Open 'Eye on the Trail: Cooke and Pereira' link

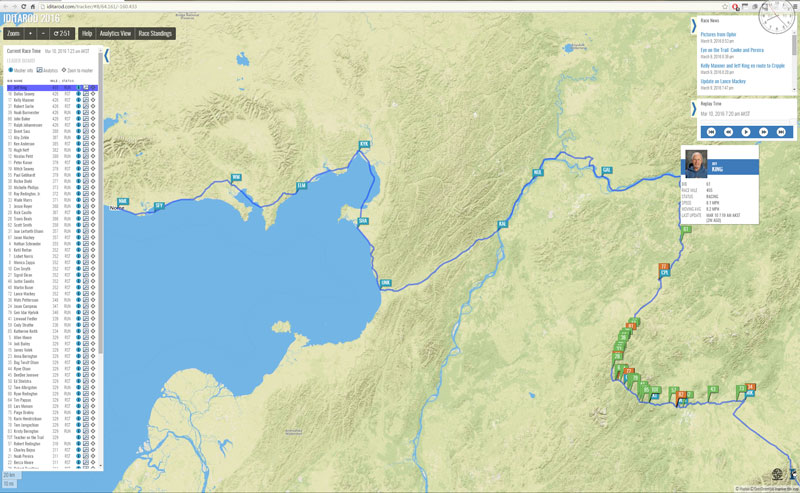coord(732,50)
